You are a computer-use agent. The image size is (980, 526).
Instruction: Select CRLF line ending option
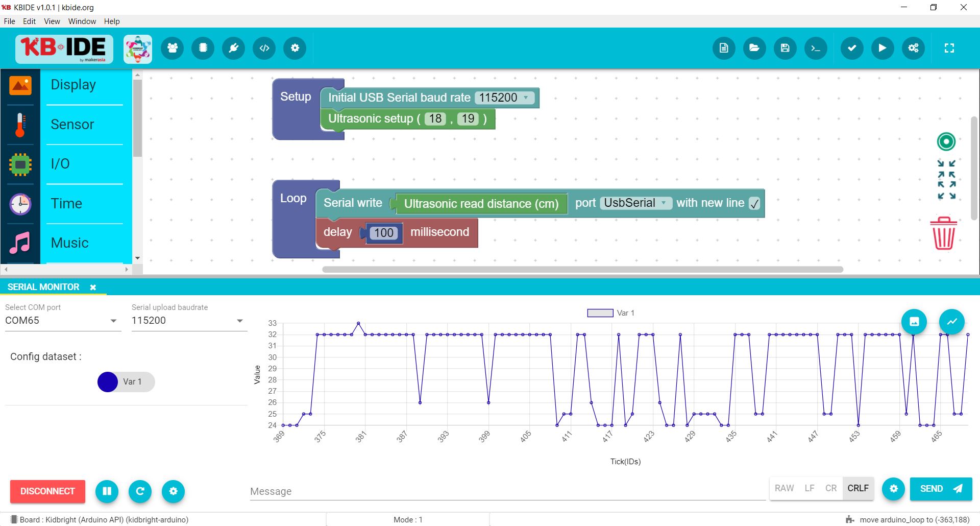point(858,488)
